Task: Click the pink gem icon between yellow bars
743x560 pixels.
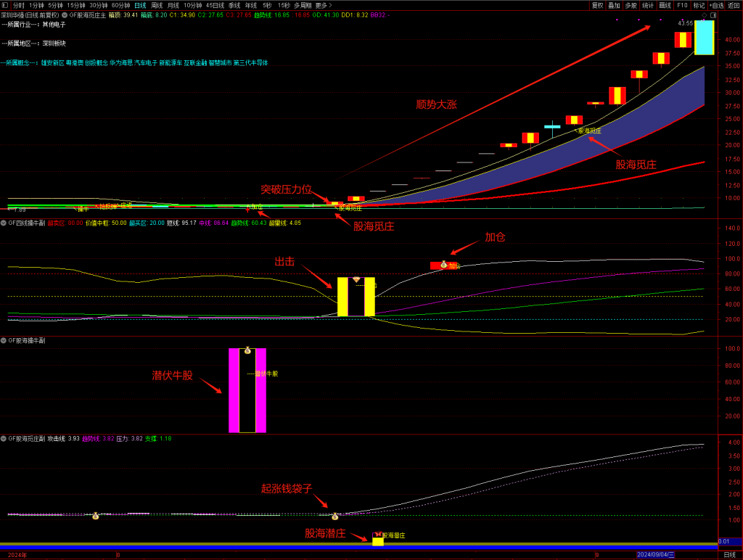Action: pos(356,279)
